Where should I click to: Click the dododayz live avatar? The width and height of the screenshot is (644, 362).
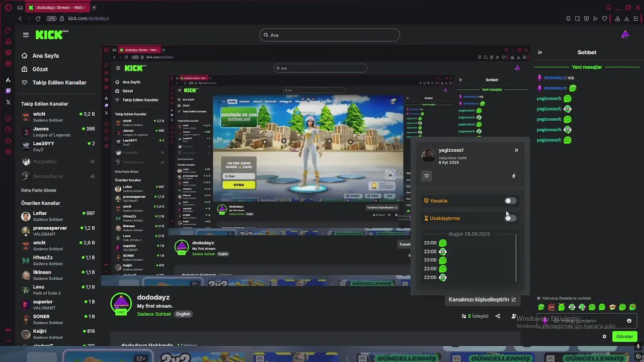point(121,304)
